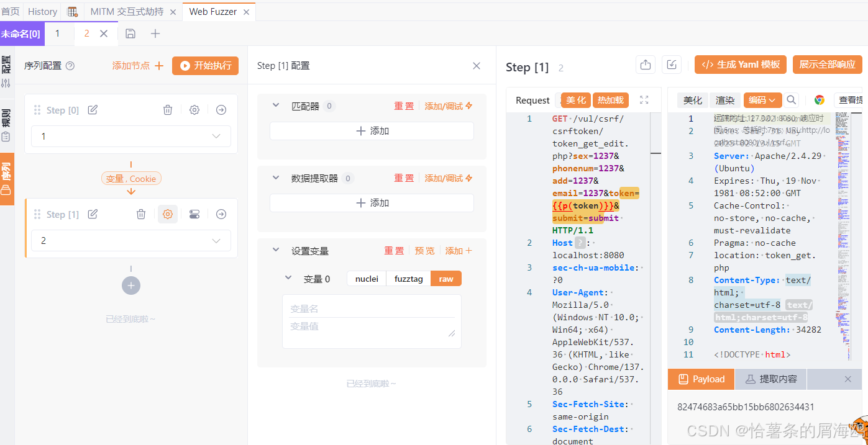Search within the response
The height and width of the screenshot is (445, 868).
[791, 100]
